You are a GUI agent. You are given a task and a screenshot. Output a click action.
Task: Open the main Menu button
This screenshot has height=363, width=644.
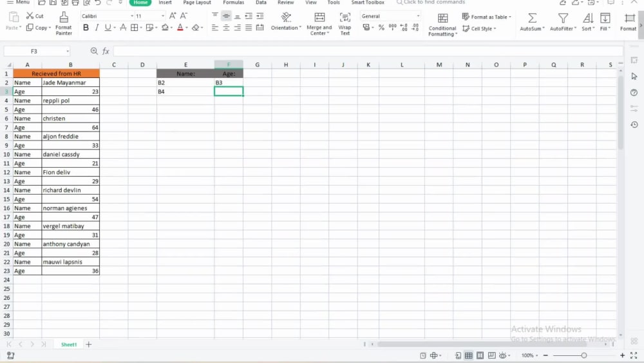click(18, 3)
